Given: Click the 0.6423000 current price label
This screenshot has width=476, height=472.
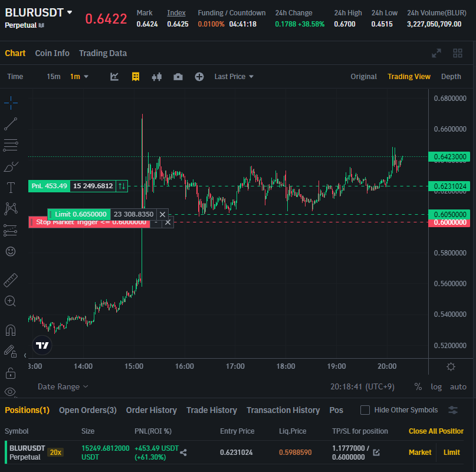Looking at the screenshot, I should click(449, 157).
